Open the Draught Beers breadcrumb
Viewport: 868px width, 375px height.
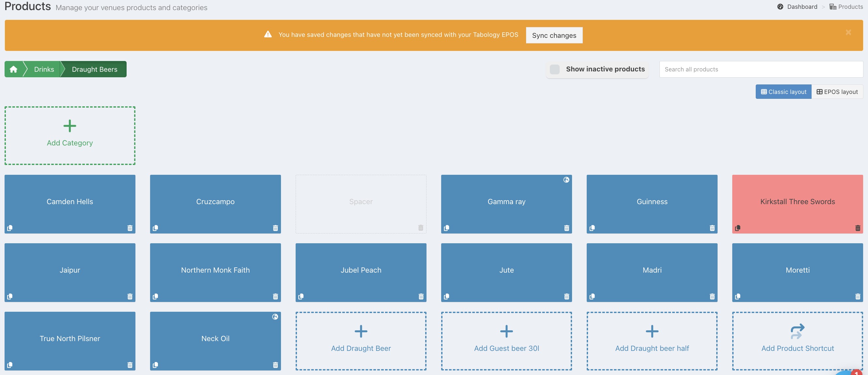tap(95, 69)
